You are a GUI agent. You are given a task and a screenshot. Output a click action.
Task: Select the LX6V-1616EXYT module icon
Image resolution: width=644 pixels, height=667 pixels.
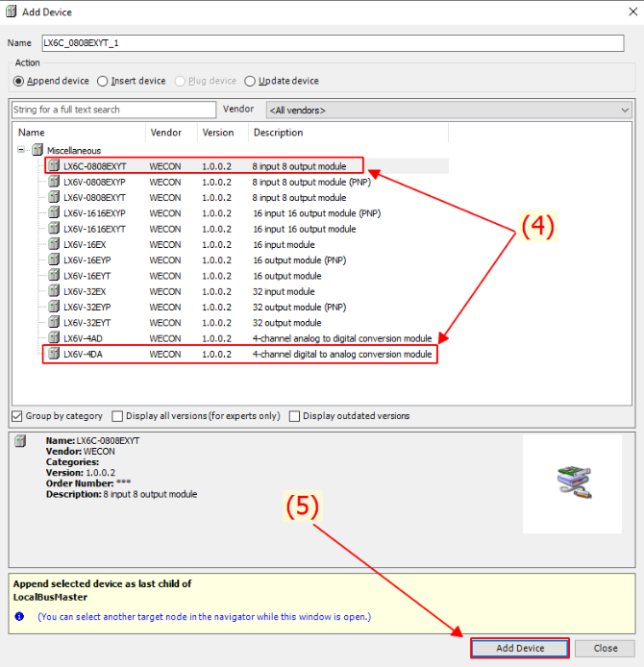point(54,229)
